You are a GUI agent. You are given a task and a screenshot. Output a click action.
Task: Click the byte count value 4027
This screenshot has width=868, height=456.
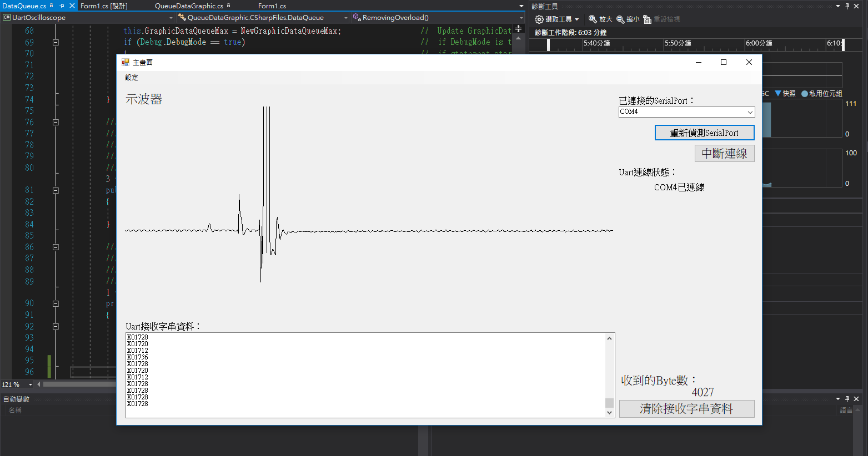tap(703, 392)
